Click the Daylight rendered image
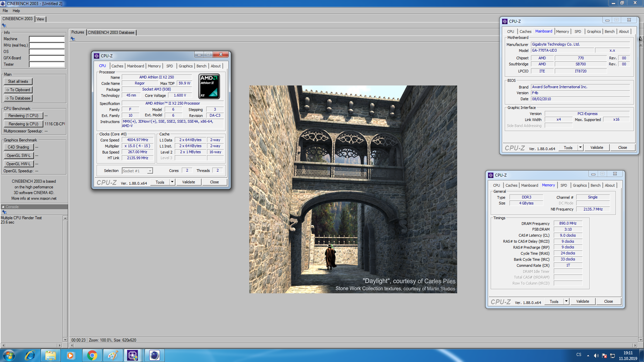 (353, 189)
